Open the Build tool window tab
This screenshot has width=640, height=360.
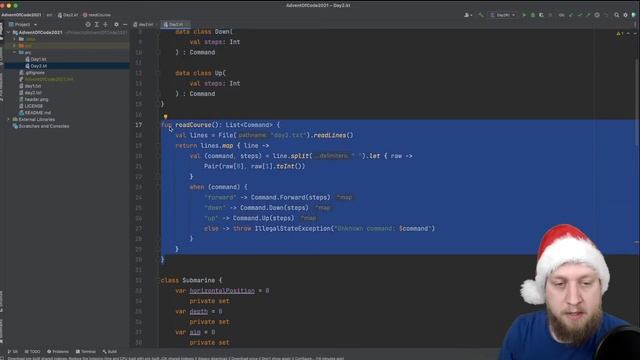click(110, 351)
